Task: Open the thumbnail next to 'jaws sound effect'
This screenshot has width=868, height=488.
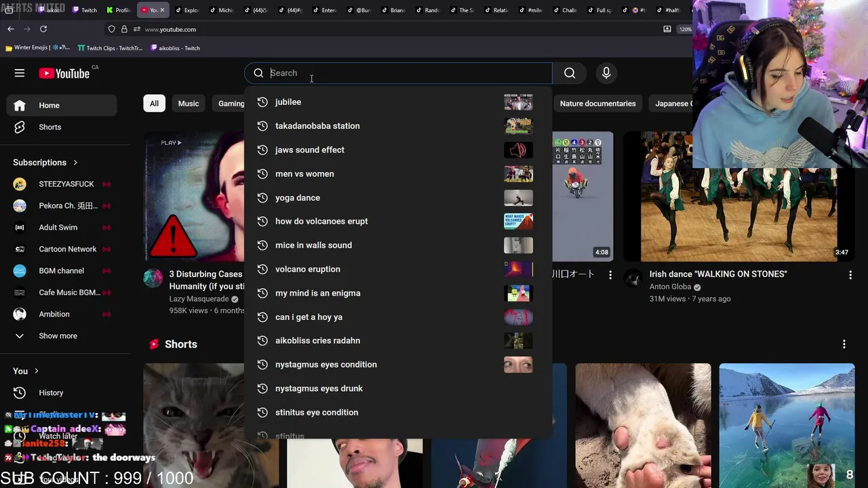Action: (x=518, y=150)
